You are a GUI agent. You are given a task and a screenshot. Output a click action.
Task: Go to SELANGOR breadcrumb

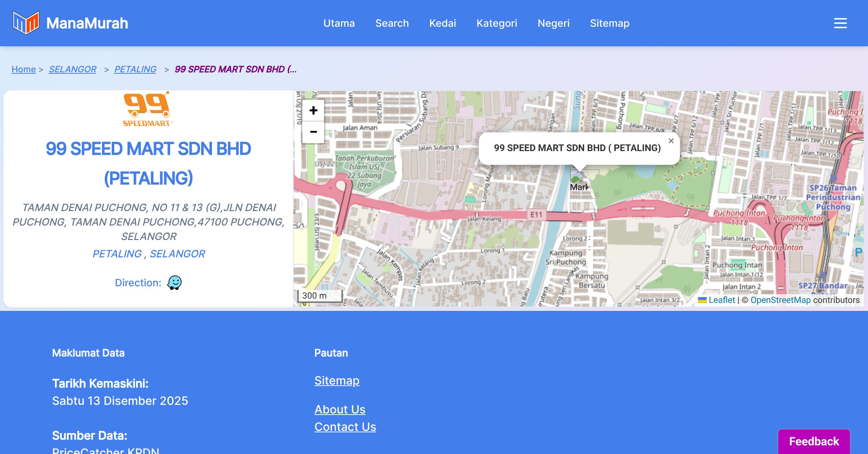[x=72, y=69]
